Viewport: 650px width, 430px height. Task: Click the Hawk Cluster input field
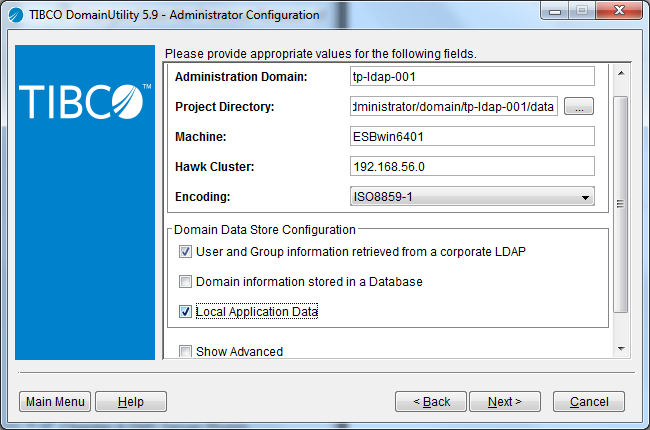click(x=472, y=166)
